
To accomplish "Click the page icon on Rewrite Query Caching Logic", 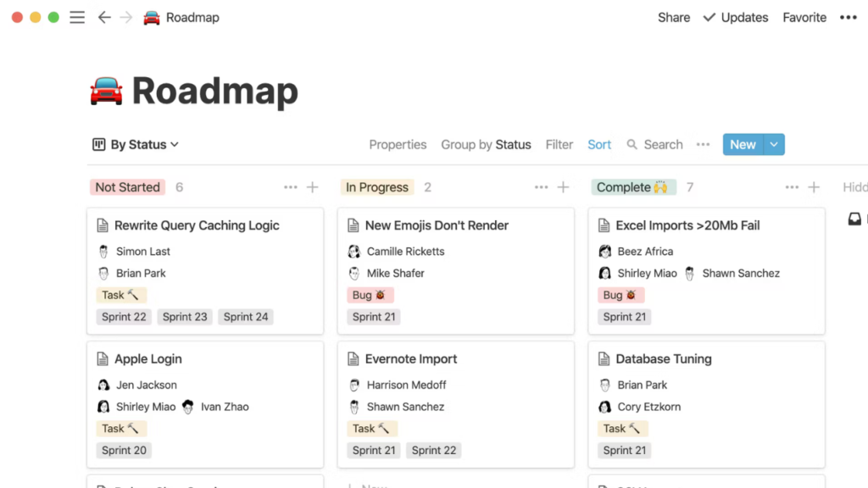I will click(103, 225).
